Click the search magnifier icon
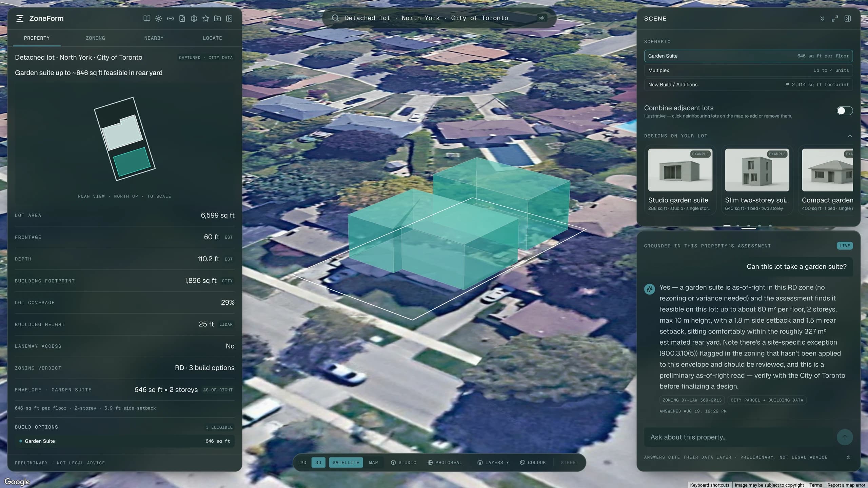The height and width of the screenshot is (488, 868). click(335, 18)
